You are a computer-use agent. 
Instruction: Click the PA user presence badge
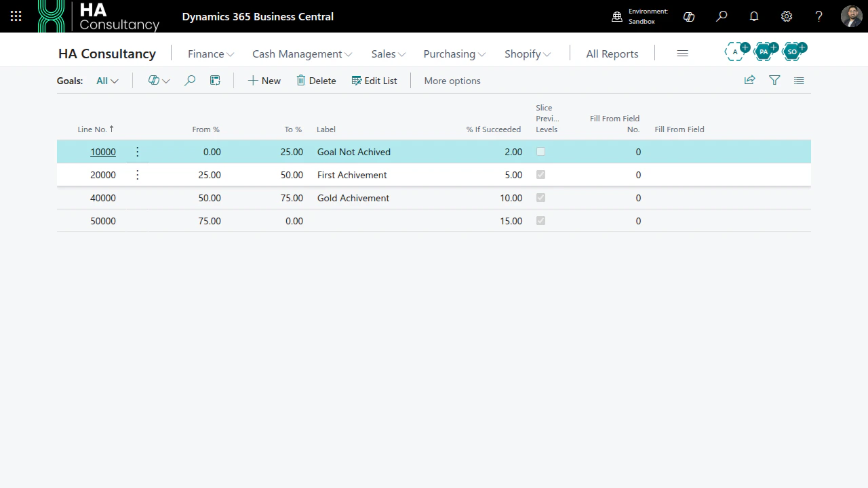coord(765,51)
